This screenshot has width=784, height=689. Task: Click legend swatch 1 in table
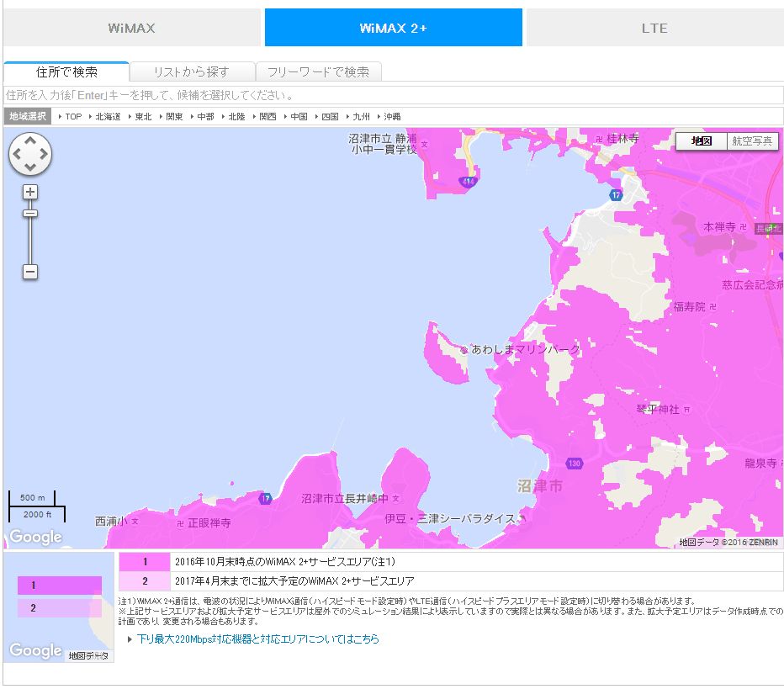(145, 562)
